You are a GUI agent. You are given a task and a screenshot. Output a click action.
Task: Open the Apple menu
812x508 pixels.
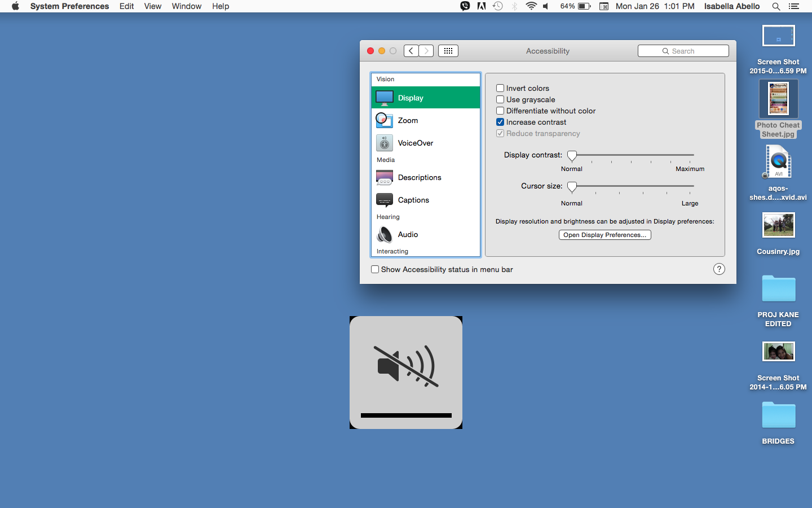tap(15, 6)
